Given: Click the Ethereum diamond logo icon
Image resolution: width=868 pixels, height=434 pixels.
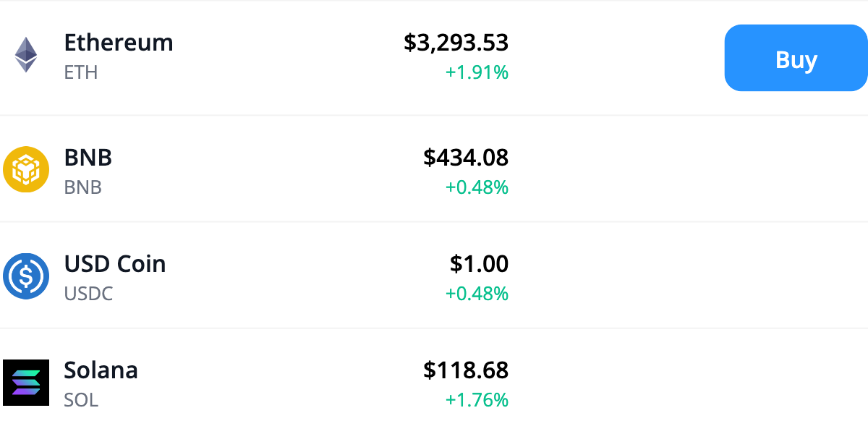Looking at the screenshot, I should coord(27,56).
